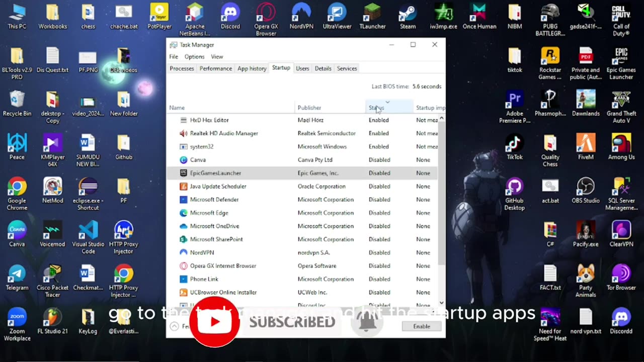Select Canva startup entry

coord(302,160)
